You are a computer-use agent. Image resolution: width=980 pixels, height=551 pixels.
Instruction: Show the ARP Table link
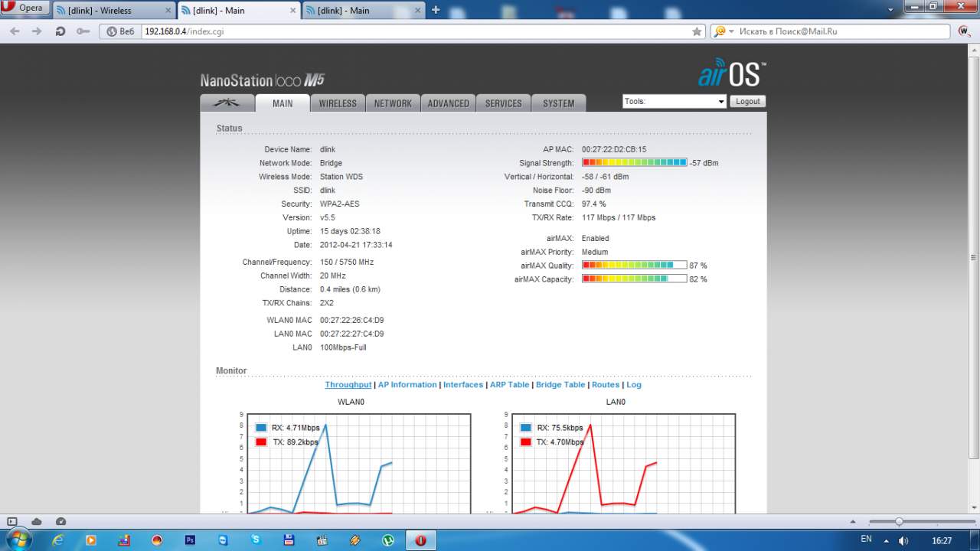(x=510, y=385)
